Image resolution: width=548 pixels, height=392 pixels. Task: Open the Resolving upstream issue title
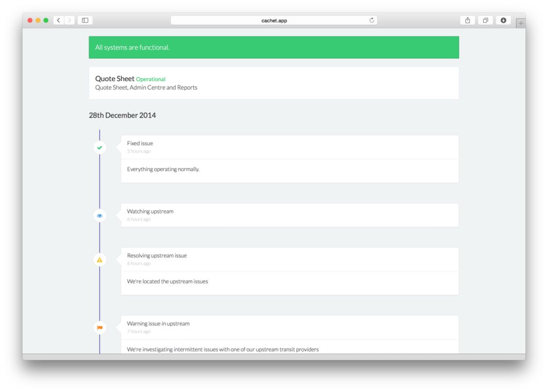point(157,256)
